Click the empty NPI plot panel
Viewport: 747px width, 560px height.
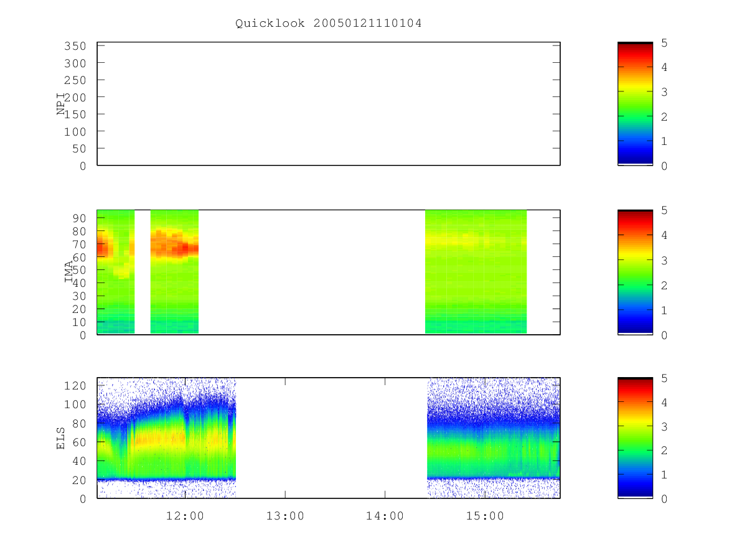(329, 104)
